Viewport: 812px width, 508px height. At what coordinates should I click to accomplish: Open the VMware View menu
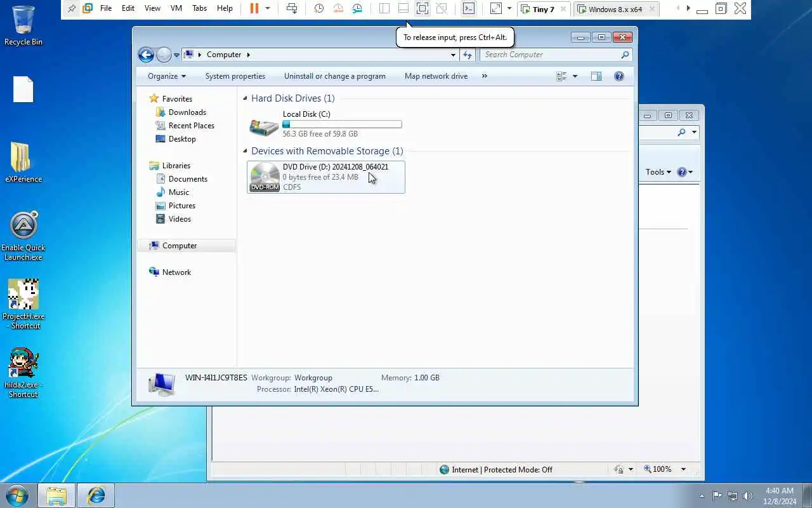pos(152,8)
